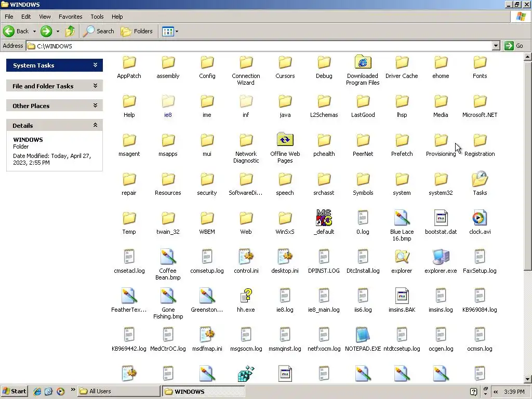Image resolution: width=532 pixels, height=399 pixels.
Task: Open the Address bar dropdown list
Action: click(496, 46)
